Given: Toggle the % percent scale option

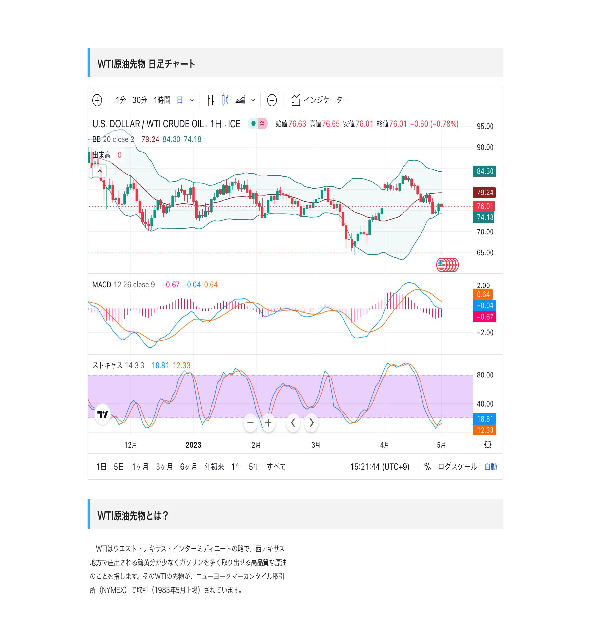Looking at the screenshot, I should pos(427,467).
